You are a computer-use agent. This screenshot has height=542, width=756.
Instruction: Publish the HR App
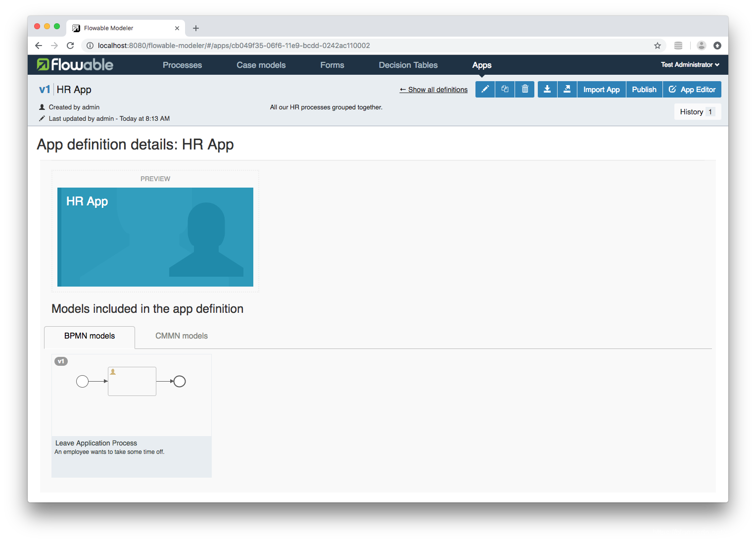click(644, 89)
